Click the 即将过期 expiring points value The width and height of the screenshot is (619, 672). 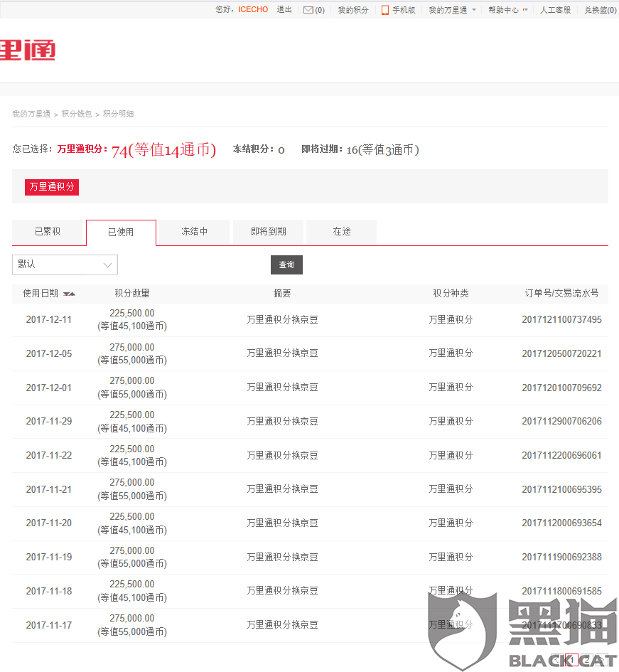[x=382, y=150]
